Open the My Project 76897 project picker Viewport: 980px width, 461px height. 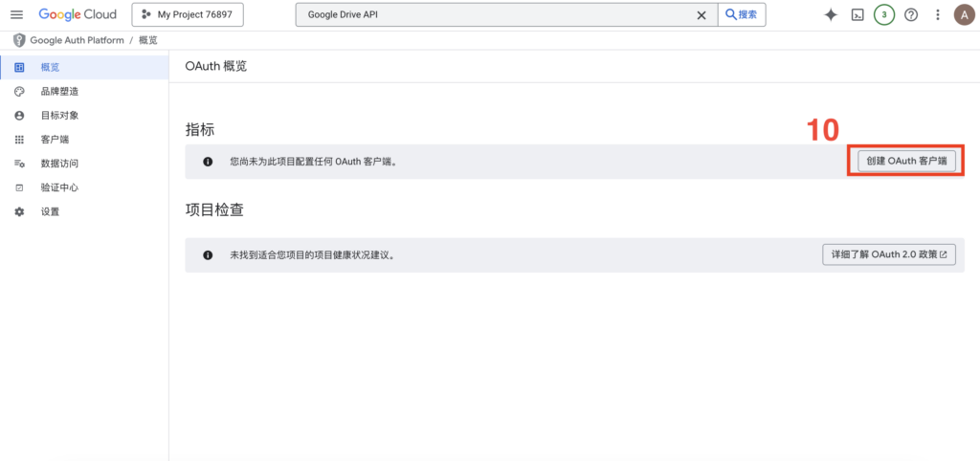[188, 14]
